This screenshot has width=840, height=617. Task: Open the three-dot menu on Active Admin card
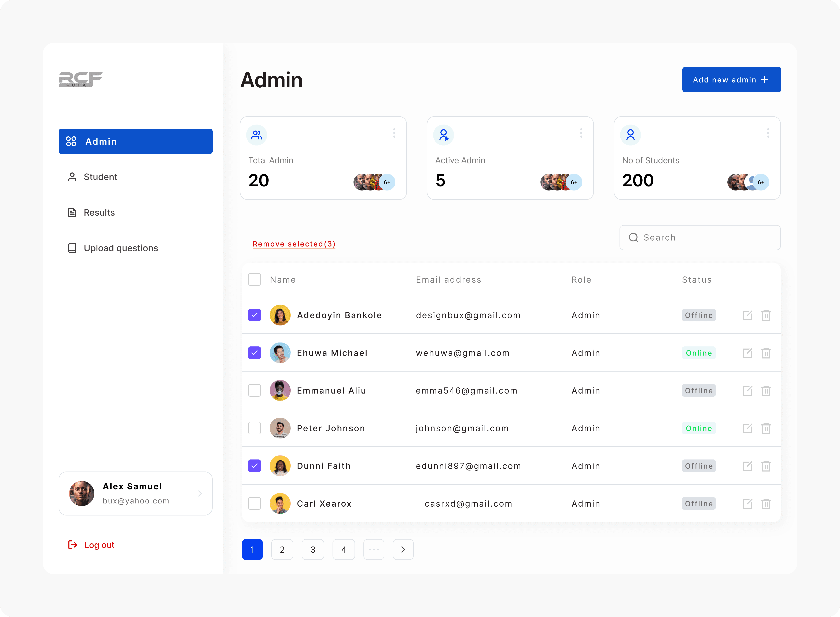point(581,133)
